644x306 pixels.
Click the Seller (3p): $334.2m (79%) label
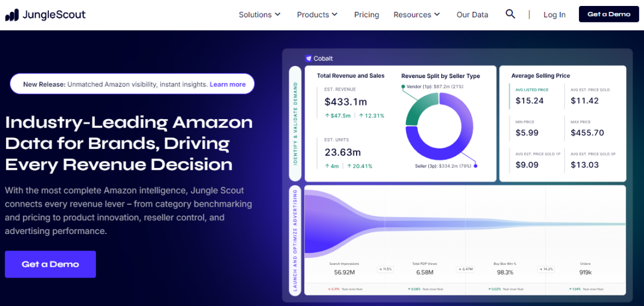(442, 166)
